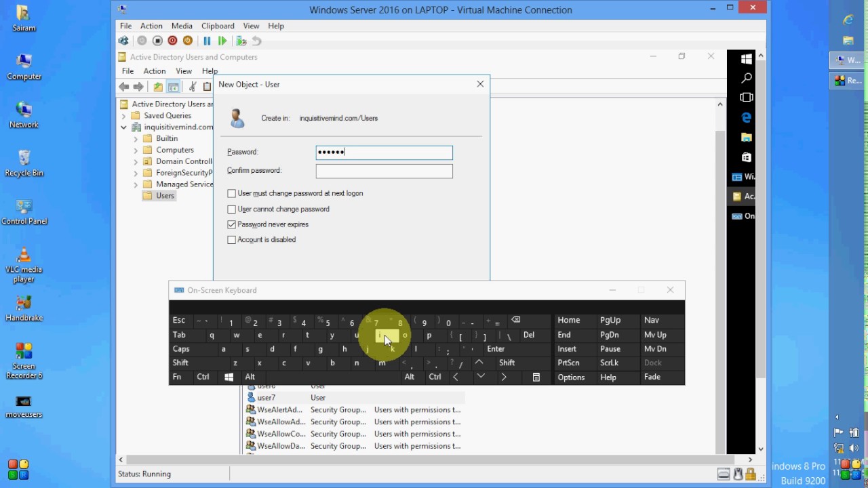Open the Screen Recorder 6 desktop icon
Screen dimensions: 868x488
[x=24, y=361]
